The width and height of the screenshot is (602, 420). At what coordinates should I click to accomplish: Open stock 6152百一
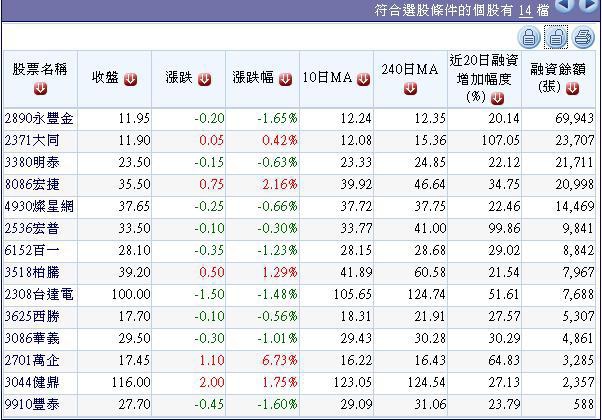[x=32, y=250]
